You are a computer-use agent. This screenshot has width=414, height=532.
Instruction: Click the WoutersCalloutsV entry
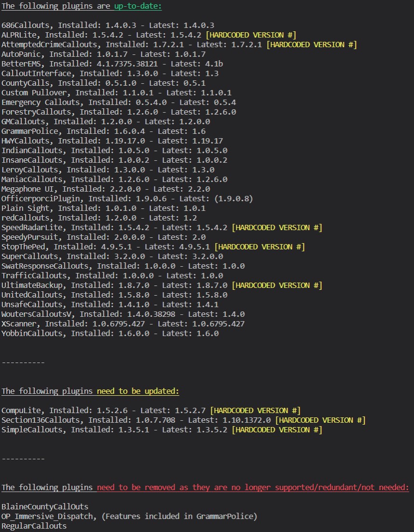coord(123,314)
